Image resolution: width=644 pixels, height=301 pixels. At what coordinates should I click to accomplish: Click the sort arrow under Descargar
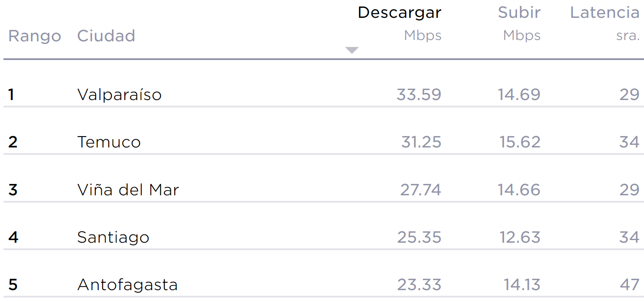pyautogui.click(x=352, y=50)
